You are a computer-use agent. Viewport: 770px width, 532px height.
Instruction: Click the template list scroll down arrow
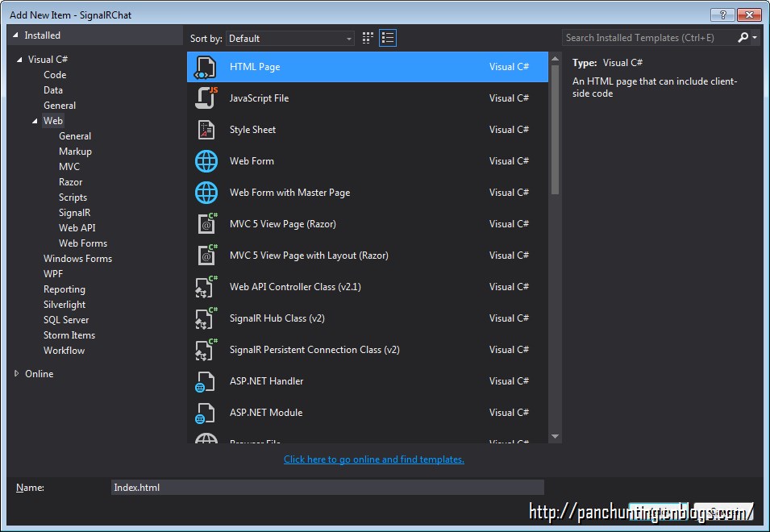(555, 436)
